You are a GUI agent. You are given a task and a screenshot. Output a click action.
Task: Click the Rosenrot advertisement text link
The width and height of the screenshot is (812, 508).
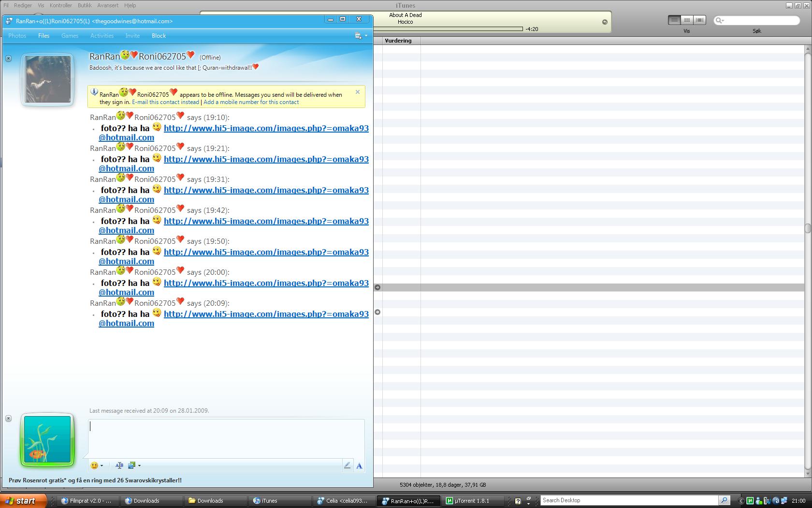pyautogui.click(x=95, y=480)
